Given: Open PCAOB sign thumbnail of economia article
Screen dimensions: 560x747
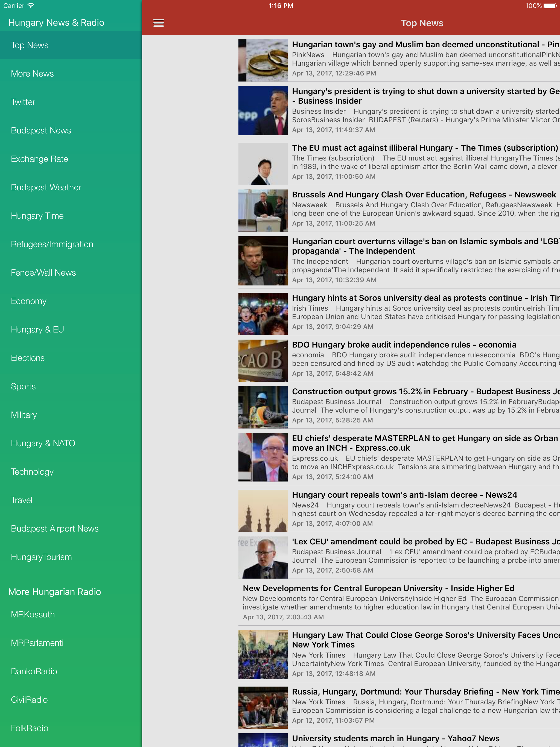Looking at the screenshot, I should coord(263,361).
